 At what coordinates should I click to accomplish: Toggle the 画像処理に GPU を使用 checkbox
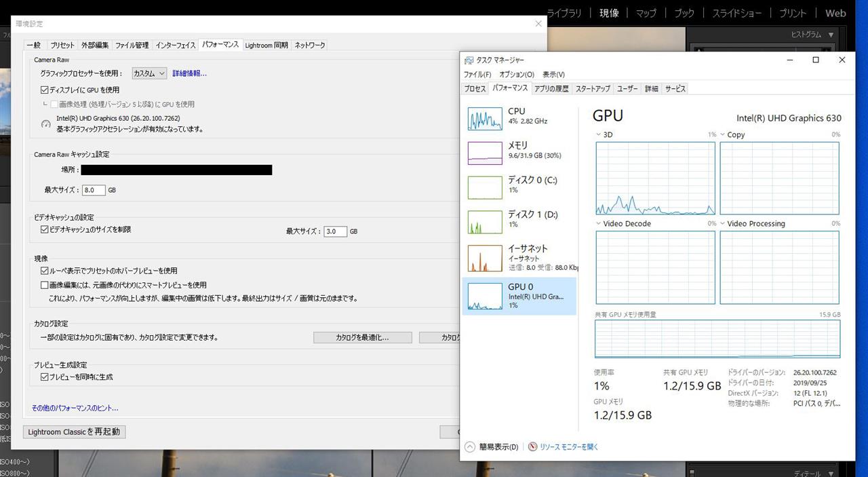(x=54, y=104)
